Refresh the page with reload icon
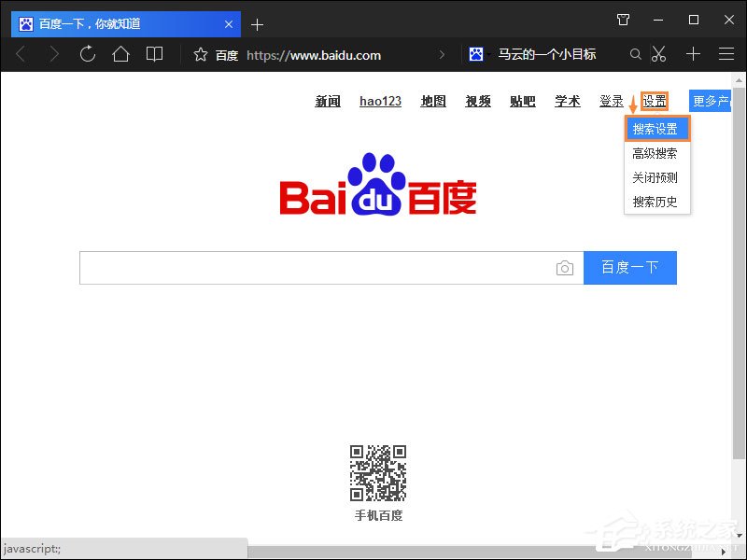 coord(88,54)
